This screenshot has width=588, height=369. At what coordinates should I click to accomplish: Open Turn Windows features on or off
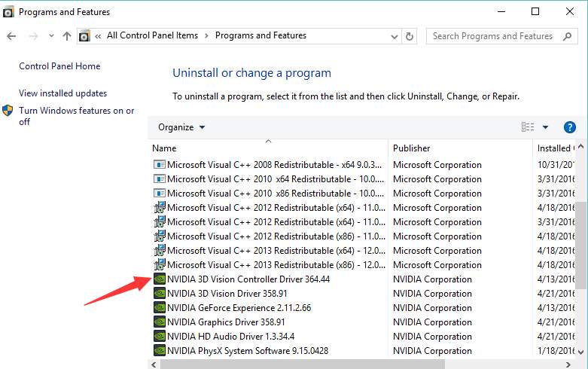click(x=77, y=116)
